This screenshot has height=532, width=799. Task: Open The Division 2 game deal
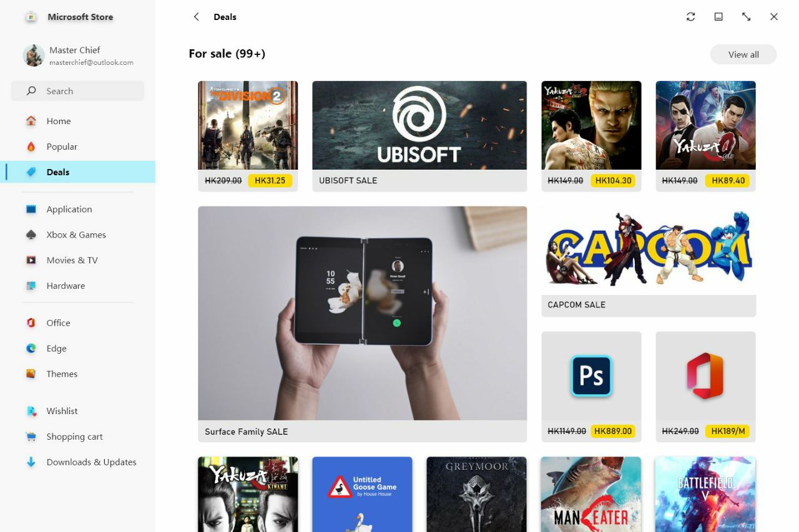tap(248, 136)
